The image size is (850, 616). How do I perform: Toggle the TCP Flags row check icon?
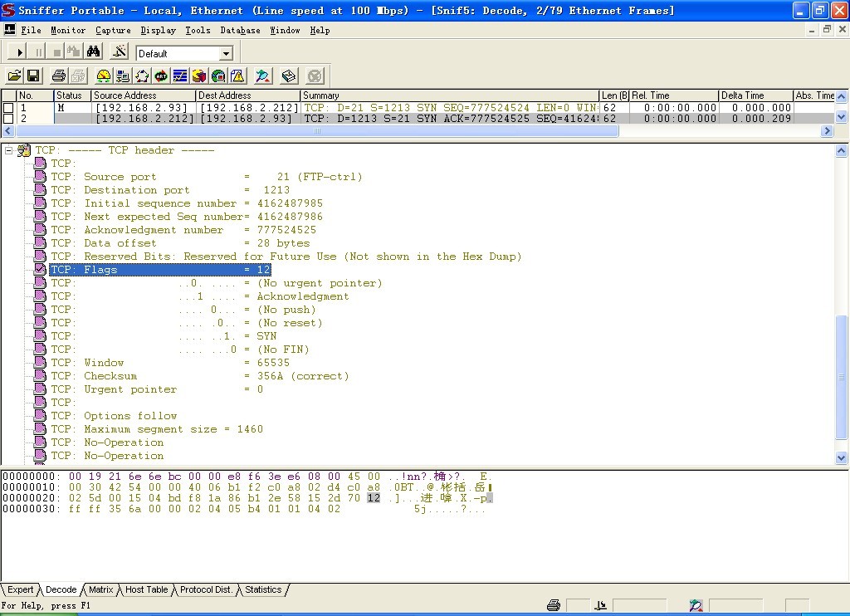tap(40, 269)
